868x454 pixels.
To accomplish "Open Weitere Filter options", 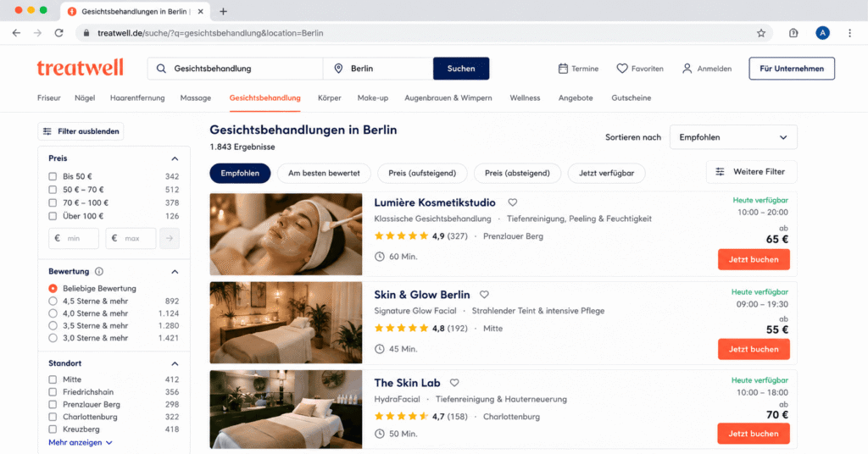I will (751, 172).
